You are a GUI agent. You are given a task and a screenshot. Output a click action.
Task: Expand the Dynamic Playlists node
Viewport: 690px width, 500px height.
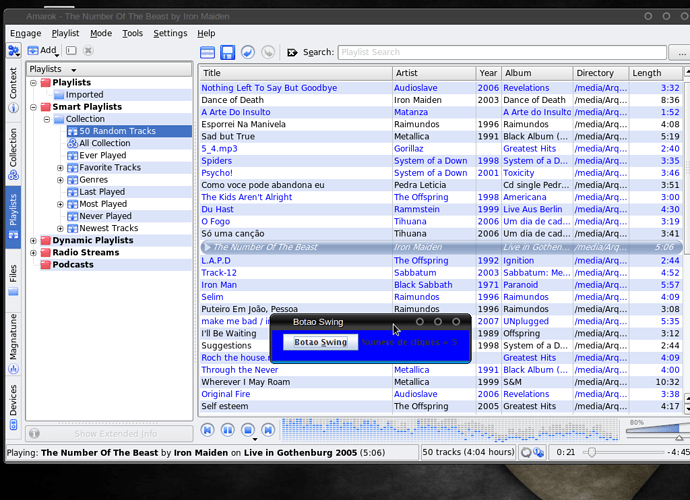click(33, 241)
